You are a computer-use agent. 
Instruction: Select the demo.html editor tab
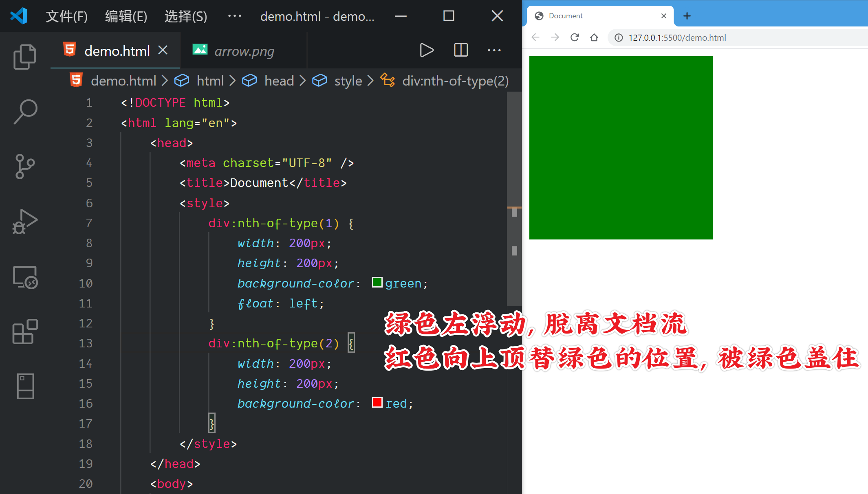click(115, 51)
